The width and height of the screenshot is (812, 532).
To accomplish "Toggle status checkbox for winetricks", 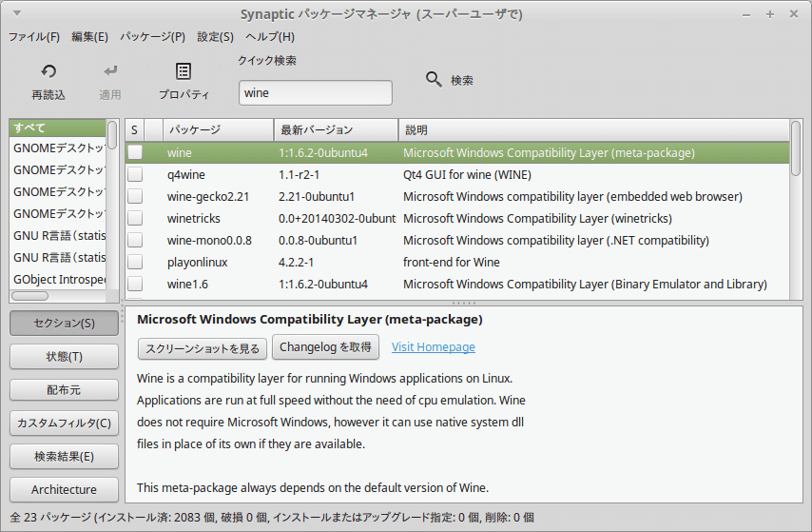I will click(x=135, y=218).
